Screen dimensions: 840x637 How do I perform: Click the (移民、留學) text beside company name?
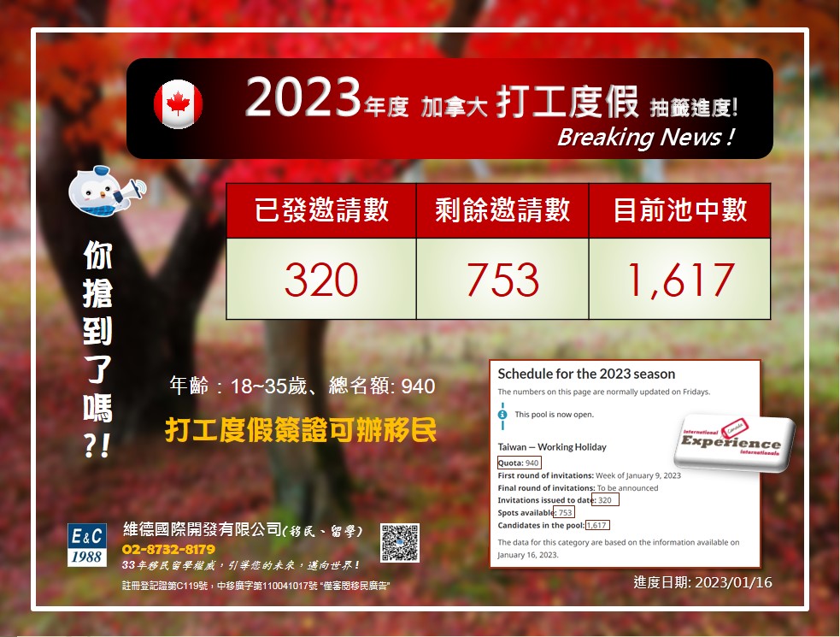point(323,531)
